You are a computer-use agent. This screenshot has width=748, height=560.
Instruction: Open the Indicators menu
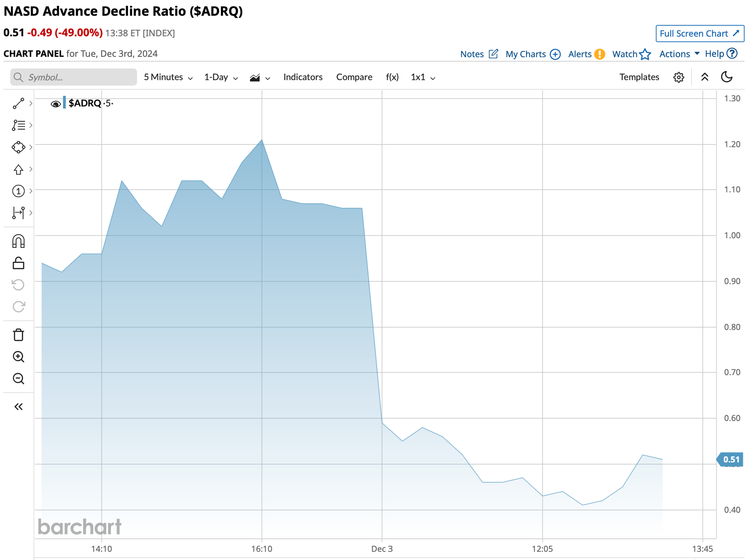click(x=303, y=77)
